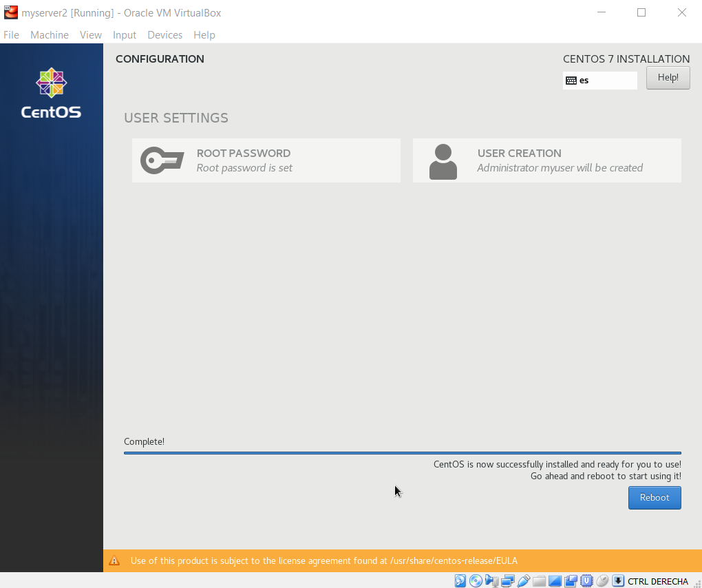Click the Help! button
Screen dimensions: 702x588
[x=668, y=78]
